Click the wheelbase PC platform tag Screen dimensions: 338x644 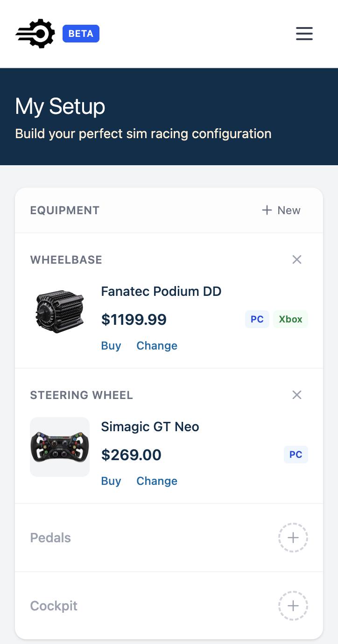(x=257, y=319)
